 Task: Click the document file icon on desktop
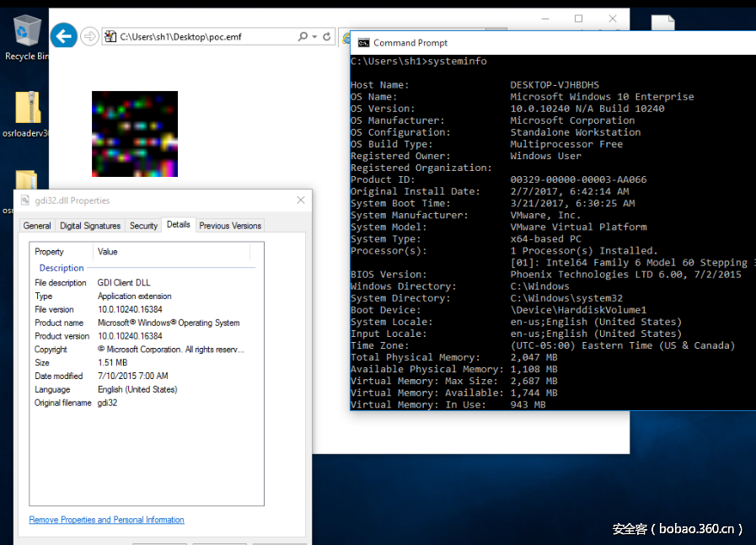tap(662, 28)
